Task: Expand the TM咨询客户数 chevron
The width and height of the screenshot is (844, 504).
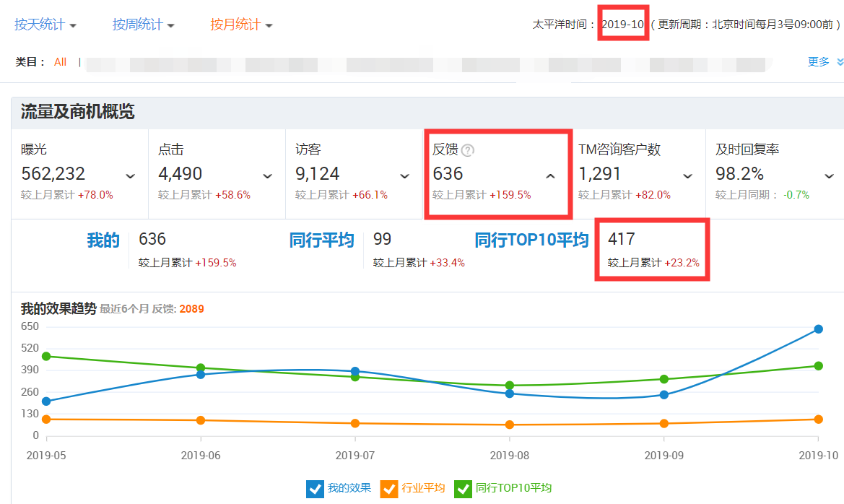Action: [x=688, y=175]
